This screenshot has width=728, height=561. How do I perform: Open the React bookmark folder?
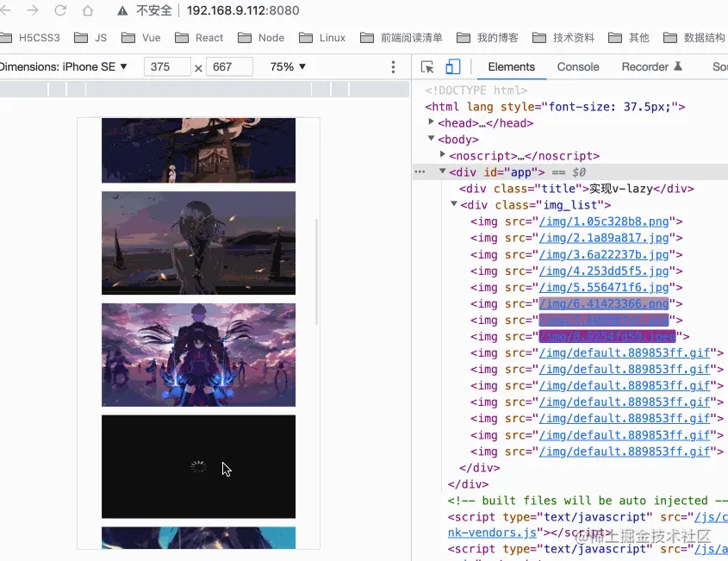click(x=199, y=38)
